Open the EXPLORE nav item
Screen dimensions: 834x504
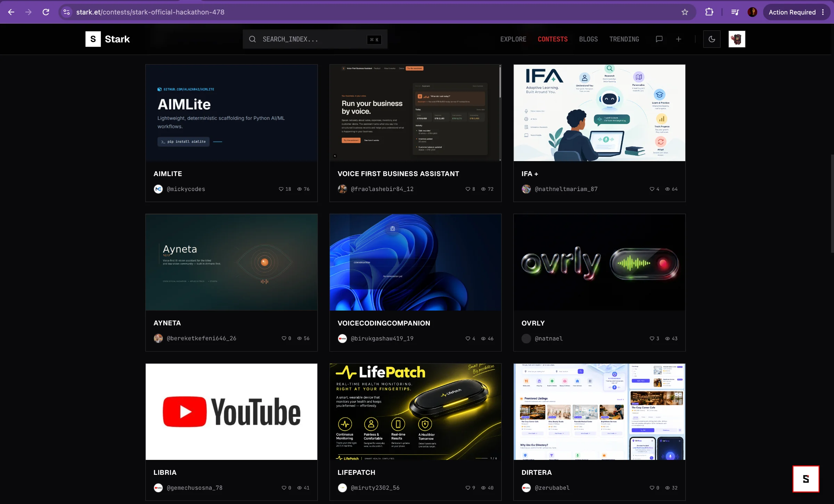pos(513,39)
